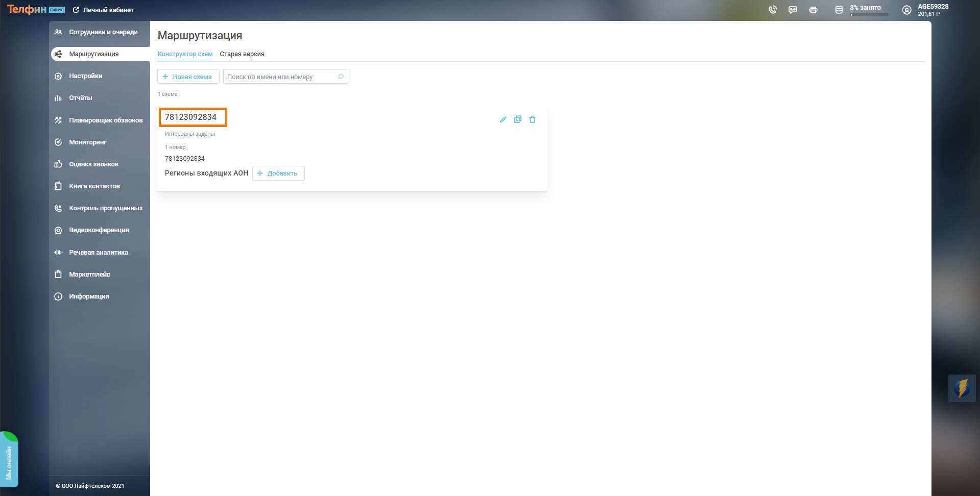Viewport: 980px width, 496px height.
Task: Select Маршрутизация in the sidebar
Action: tap(100, 54)
